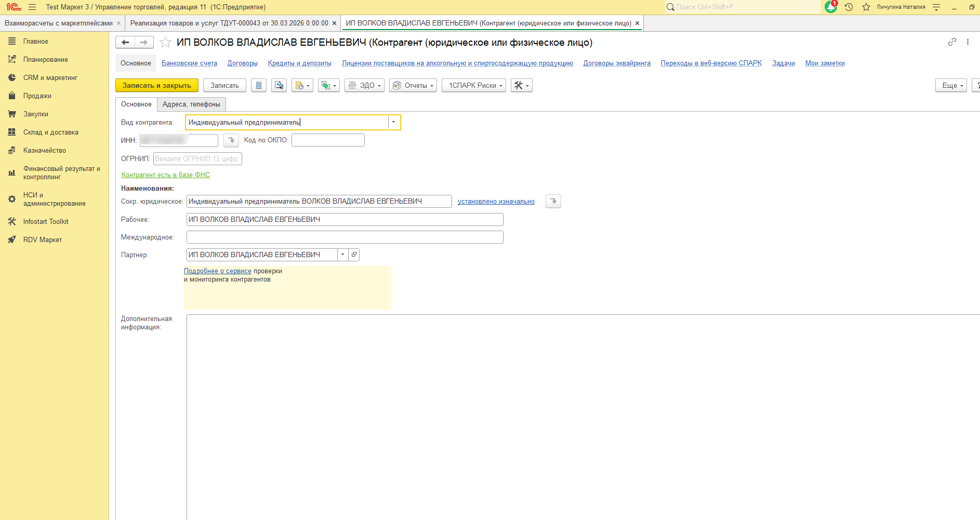Open the Еще dropdown menu

point(951,86)
